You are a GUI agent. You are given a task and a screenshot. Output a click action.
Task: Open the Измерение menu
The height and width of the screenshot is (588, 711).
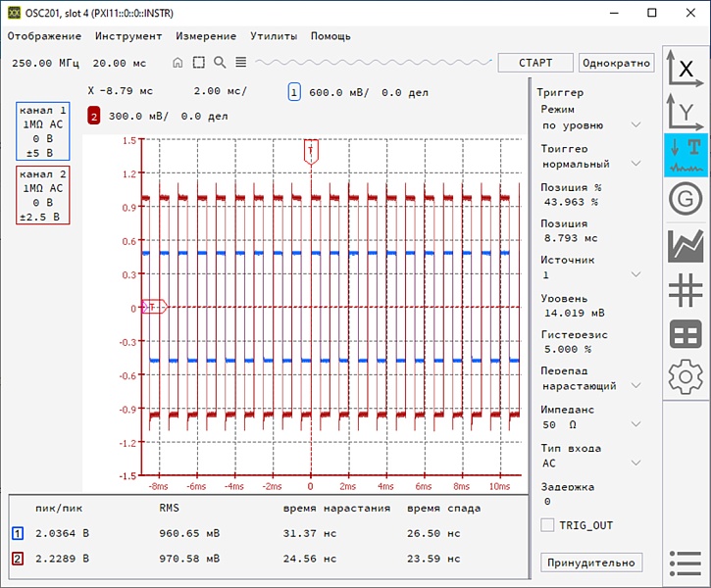(x=206, y=36)
